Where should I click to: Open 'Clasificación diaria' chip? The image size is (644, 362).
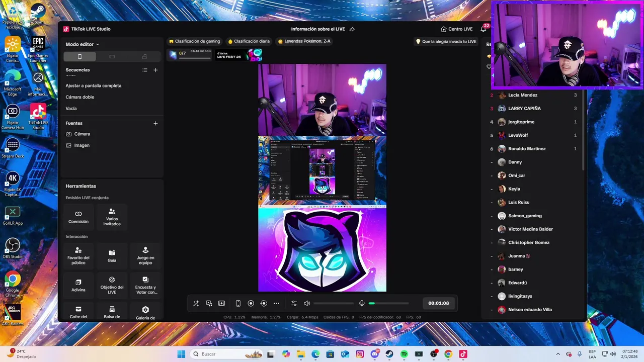[249, 41]
